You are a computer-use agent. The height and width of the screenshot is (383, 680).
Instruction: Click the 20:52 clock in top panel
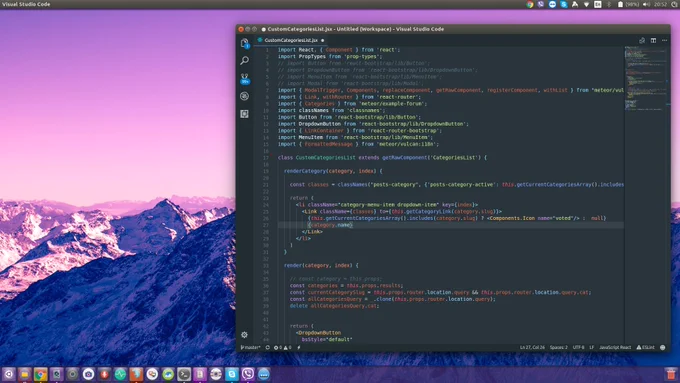point(660,4)
